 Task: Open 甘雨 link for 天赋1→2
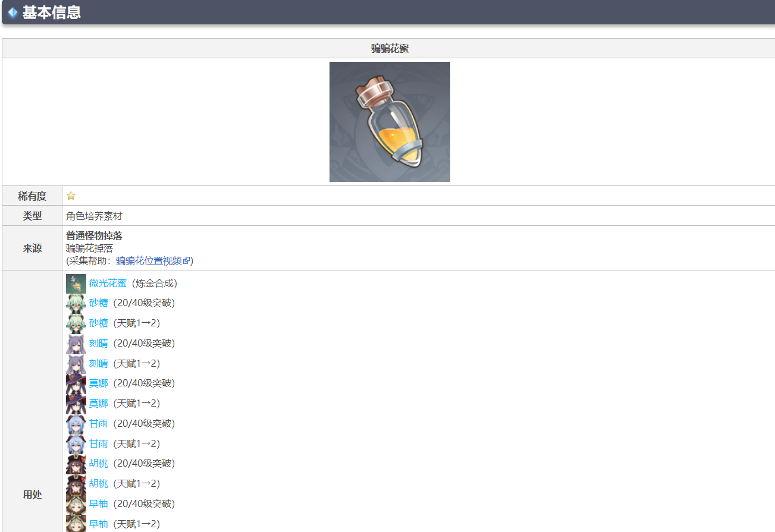click(x=99, y=444)
